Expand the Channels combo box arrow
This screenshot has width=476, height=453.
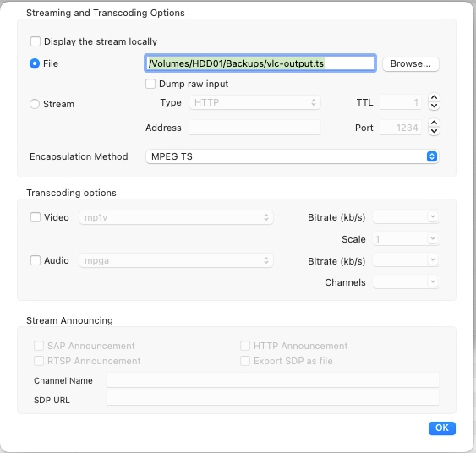(x=433, y=281)
